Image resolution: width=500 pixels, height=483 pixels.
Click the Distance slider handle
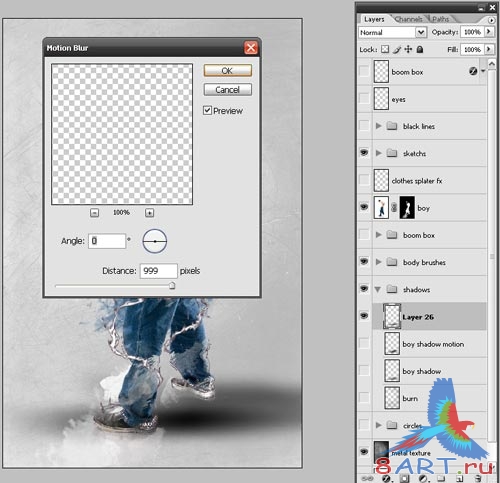(x=172, y=285)
